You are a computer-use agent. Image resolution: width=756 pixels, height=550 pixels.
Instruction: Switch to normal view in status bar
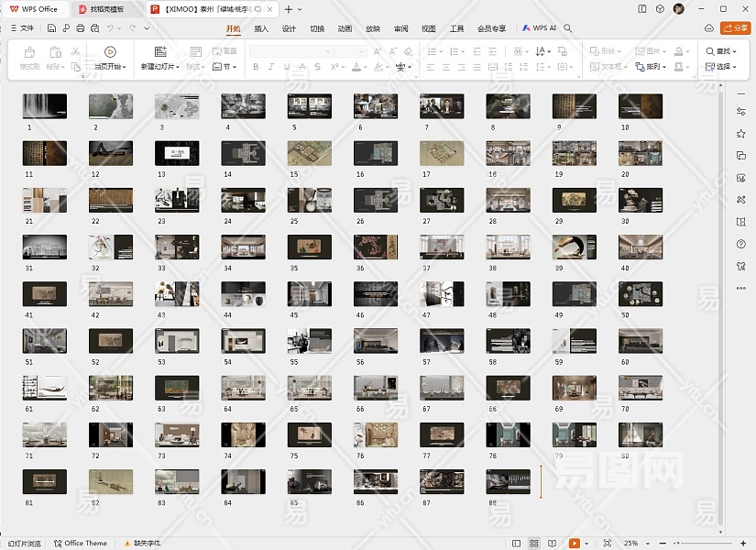click(x=516, y=544)
